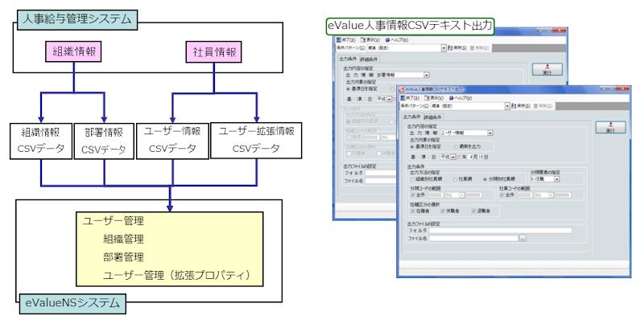Open 平成 era dropdown in 部署情報 window

390,99
